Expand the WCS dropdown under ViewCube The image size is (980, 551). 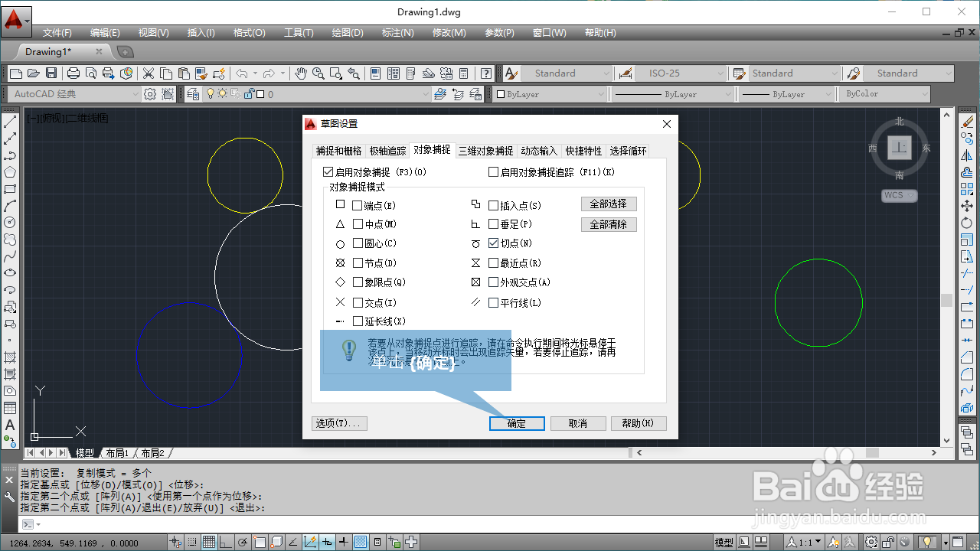coord(899,195)
